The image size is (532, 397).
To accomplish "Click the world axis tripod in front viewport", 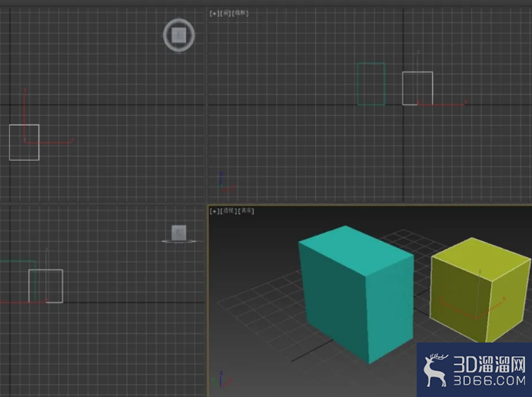I will [x=225, y=183].
